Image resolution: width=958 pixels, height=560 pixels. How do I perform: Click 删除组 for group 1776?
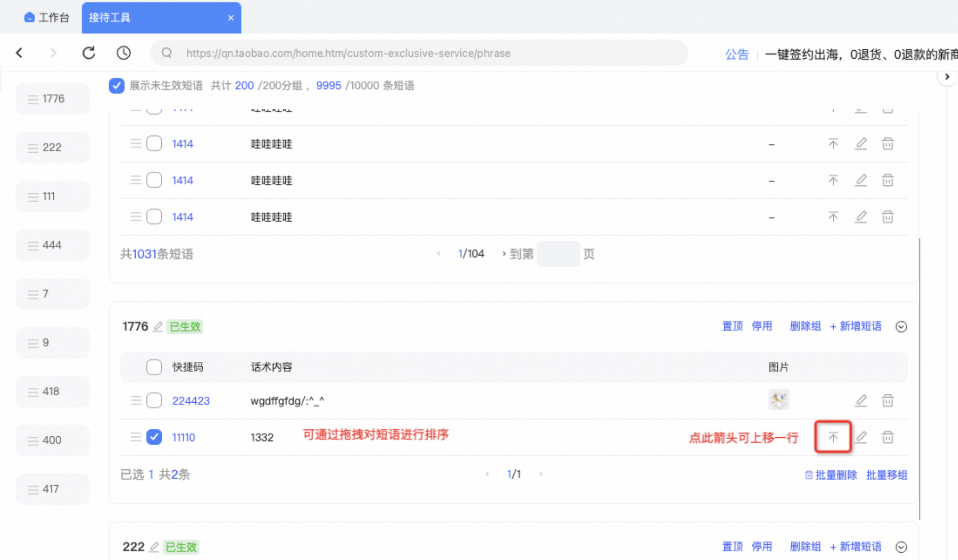coord(805,326)
